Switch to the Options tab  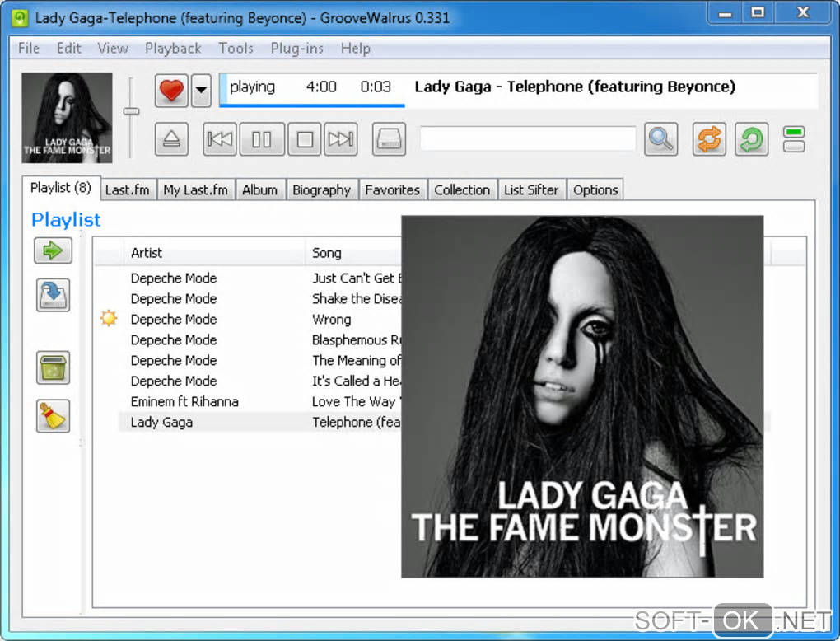pos(595,189)
